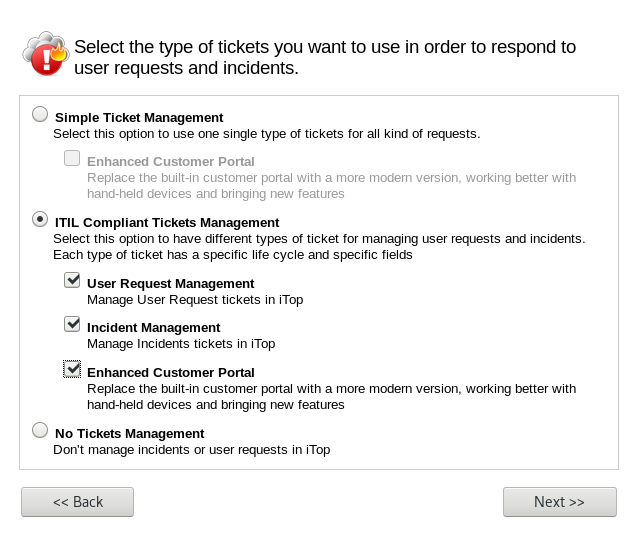Uncheck the User Request Management checkbox
This screenshot has width=636, height=534.
coord(72,281)
